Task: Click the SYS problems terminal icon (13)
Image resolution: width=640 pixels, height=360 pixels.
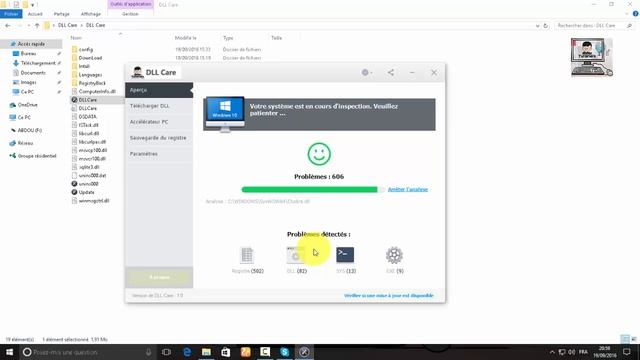Action: 345,255
